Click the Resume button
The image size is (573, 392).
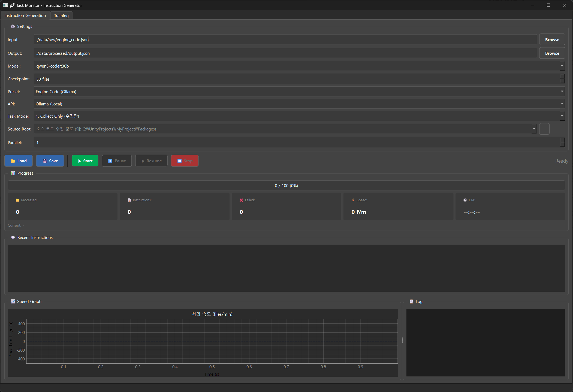(x=151, y=161)
